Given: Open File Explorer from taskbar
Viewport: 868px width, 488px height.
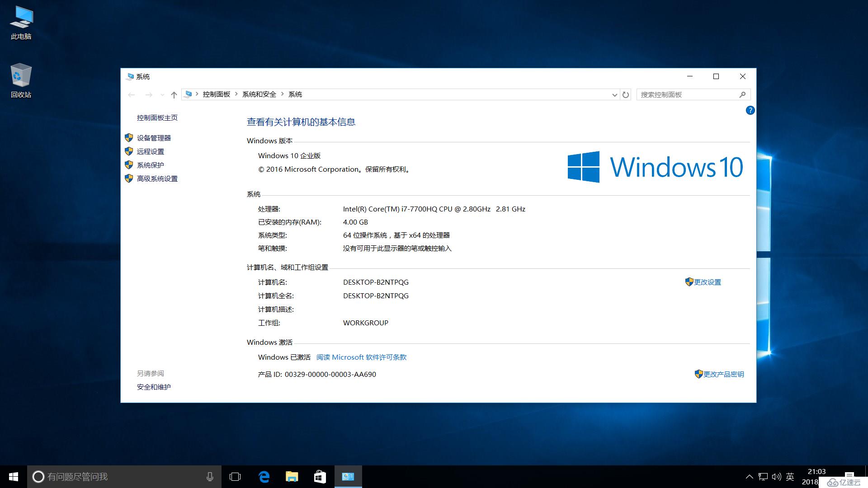Looking at the screenshot, I should [292, 477].
